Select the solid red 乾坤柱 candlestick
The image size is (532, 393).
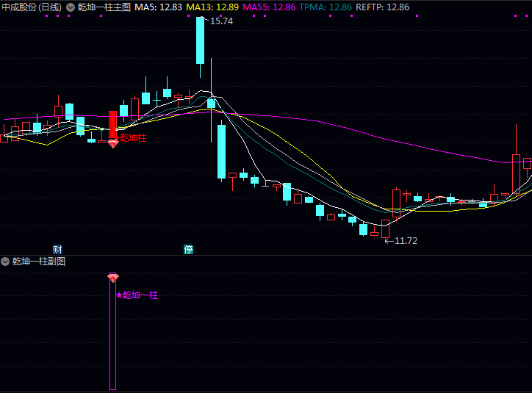coord(112,124)
